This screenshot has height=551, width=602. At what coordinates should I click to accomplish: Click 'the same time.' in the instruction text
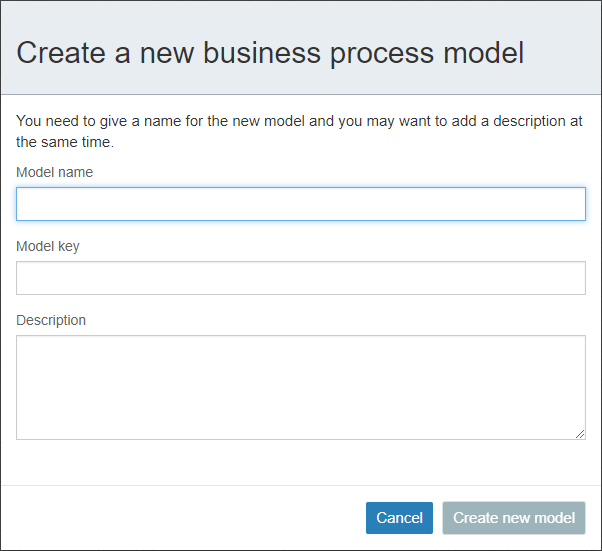65,142
